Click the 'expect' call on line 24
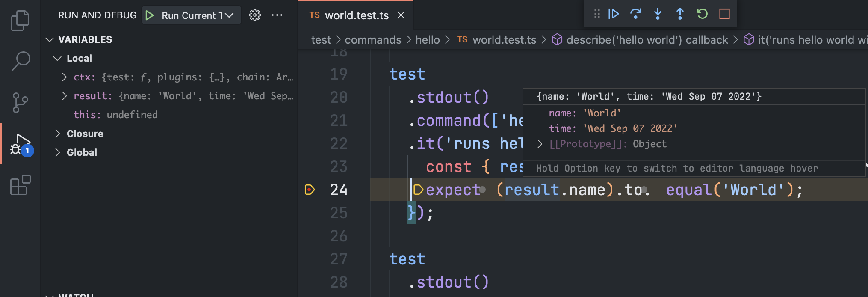The width and height of the screenshot is (868, 297). 453,190
